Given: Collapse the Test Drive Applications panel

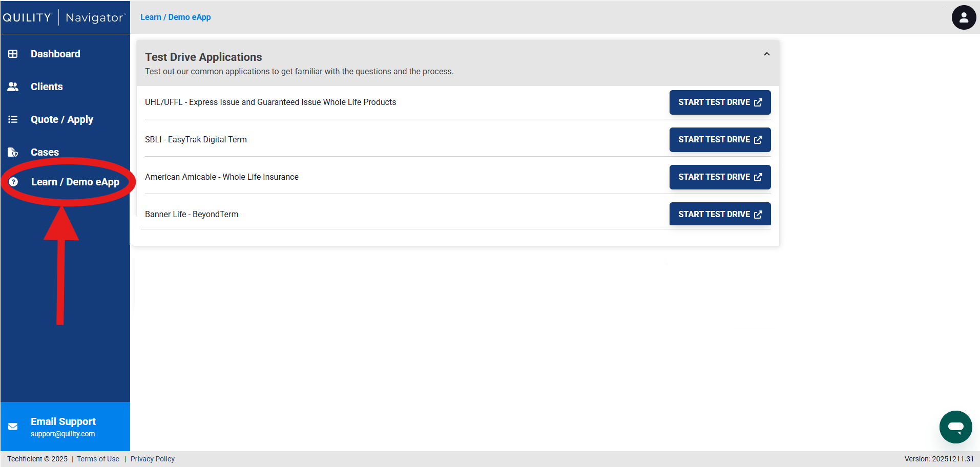Looking at the screenshot, I should pyautogui.click(x=766, y=54).
